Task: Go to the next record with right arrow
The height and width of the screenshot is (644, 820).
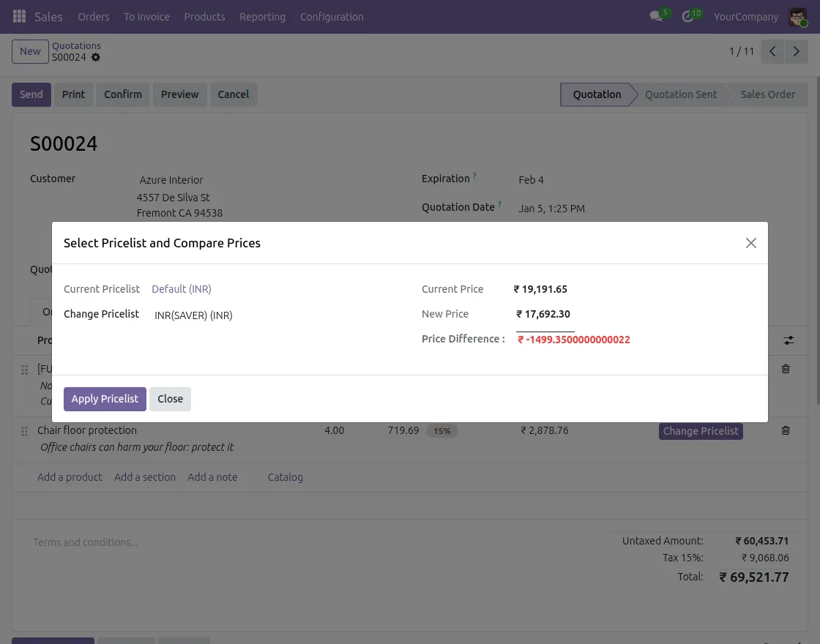Action: pyautogui.click(x=797, y=51)
